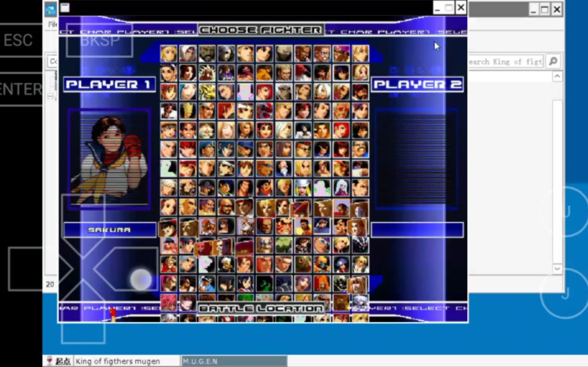Image resolution: width=588 pixels, height=367 pixels.
Task: Switch to the M.U.G.E.N taskbar item
Action: [234, 361]
